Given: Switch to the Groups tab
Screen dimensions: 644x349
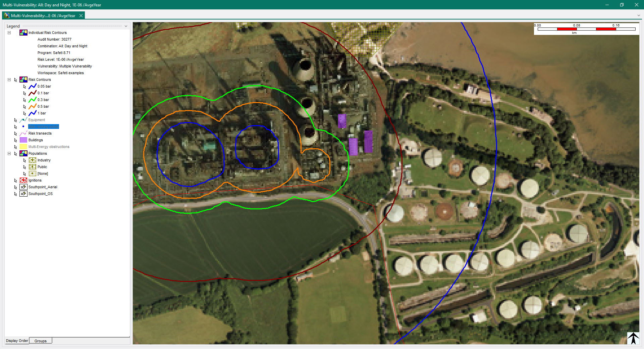Looking at the screenshot, I should 41,341.
